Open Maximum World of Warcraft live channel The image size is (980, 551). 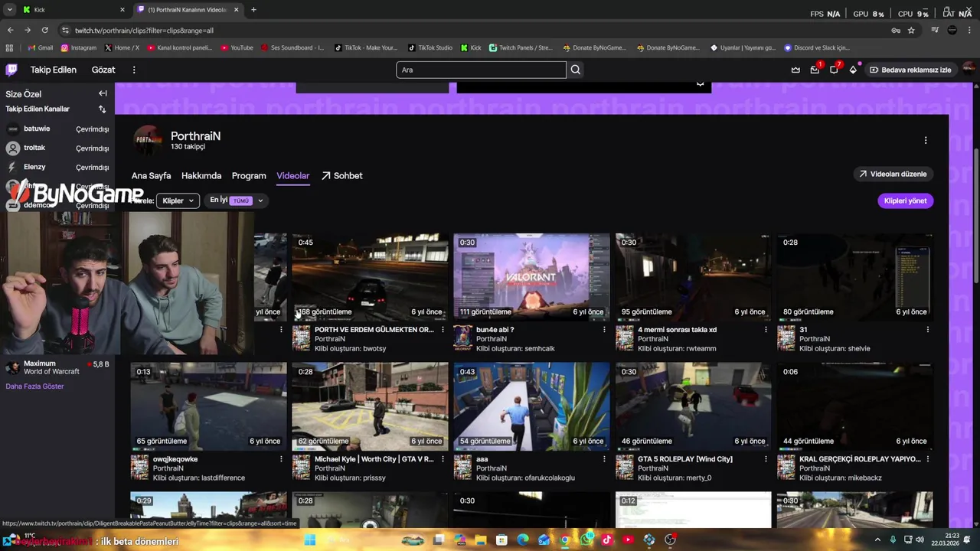tap(57, 368)
